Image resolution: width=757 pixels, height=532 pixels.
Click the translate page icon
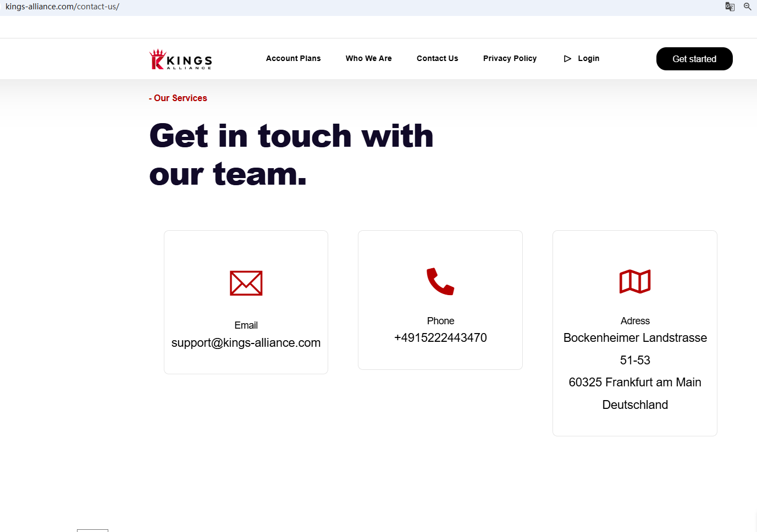coord(730,7)
